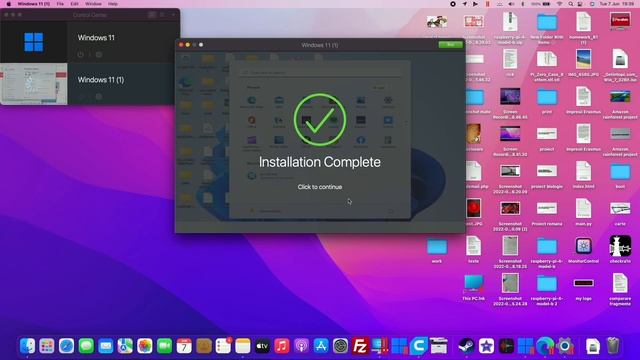Open Wi-Fi status in the menu bar
640x360 pixels.
pos(559,4)
